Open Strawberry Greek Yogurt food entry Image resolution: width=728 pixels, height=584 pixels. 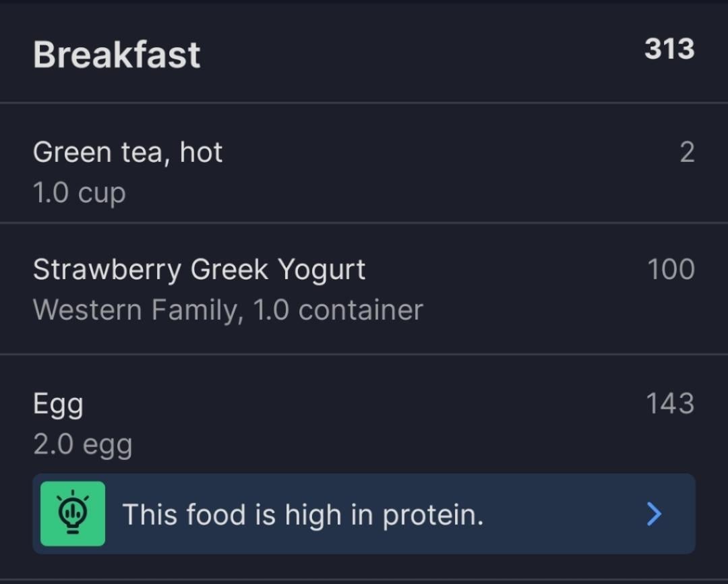point(364,289)
